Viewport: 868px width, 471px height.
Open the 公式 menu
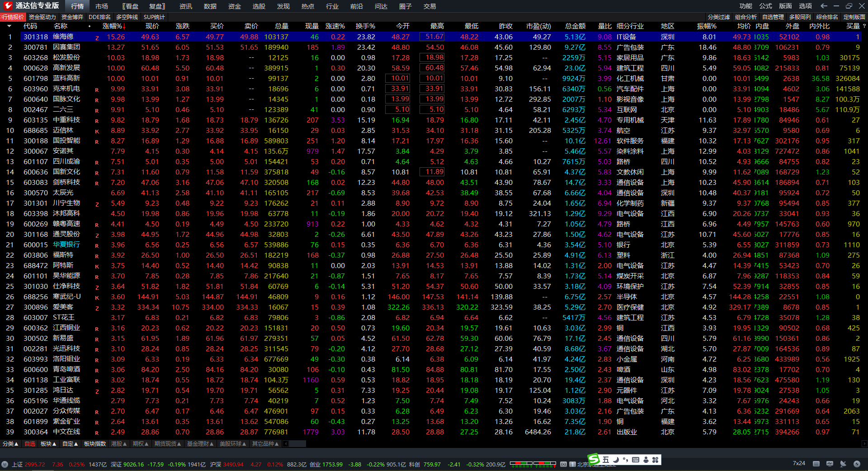[766, 6]
